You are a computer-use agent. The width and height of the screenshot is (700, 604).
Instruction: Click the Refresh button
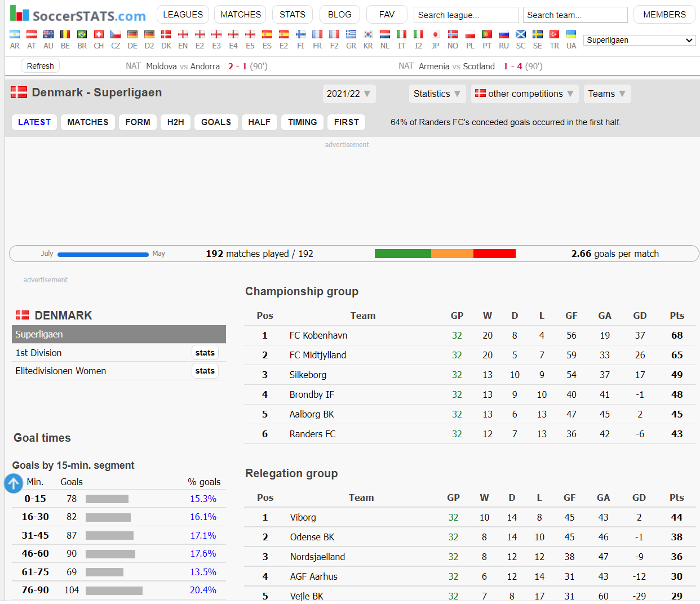[41, 66]
